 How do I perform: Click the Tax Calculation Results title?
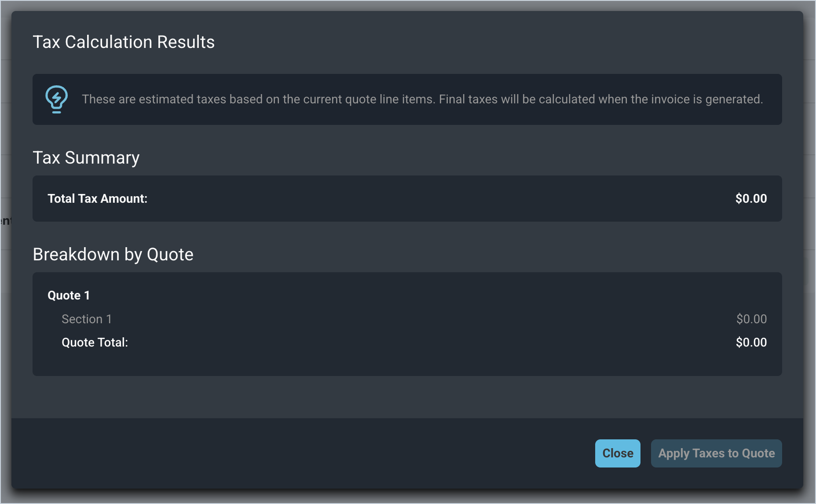(124, 42)
